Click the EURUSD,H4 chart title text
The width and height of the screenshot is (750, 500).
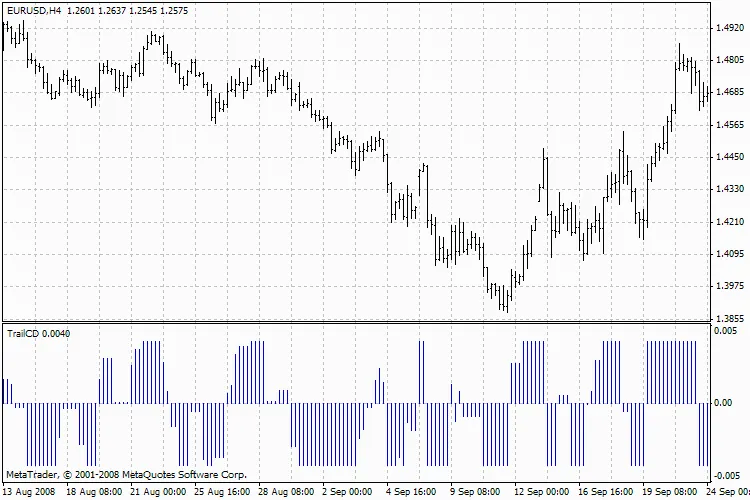33,9
